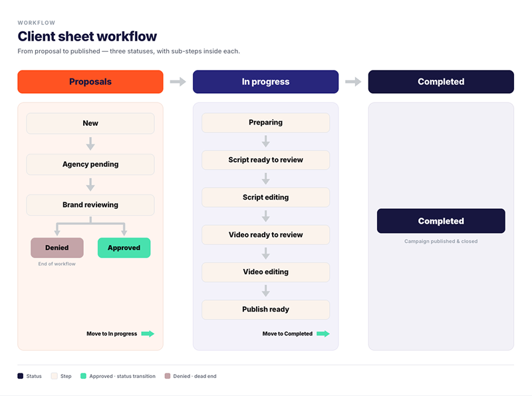Click the Preparing step

point(265,122)
